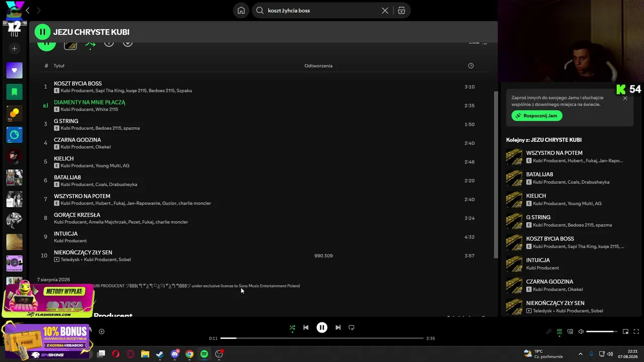Viewport: 644px width, 362px height.
Task: Open Liked Songs in the sidebar
Action: [x=14, y=70]
